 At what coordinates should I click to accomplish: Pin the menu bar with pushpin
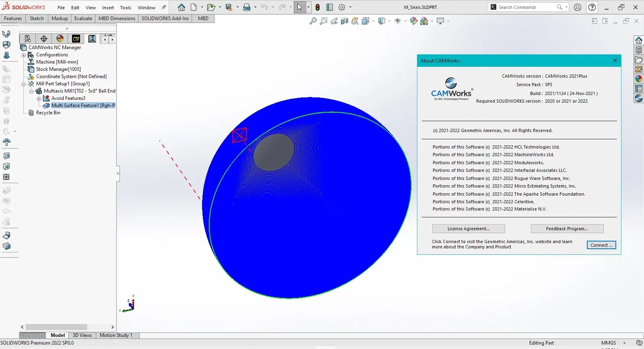point(164,7)
